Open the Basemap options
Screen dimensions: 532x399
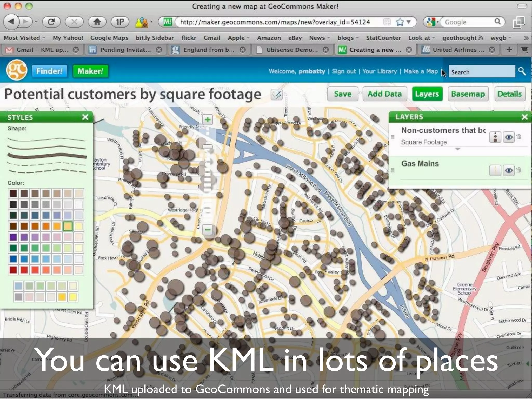click(468, 94)
